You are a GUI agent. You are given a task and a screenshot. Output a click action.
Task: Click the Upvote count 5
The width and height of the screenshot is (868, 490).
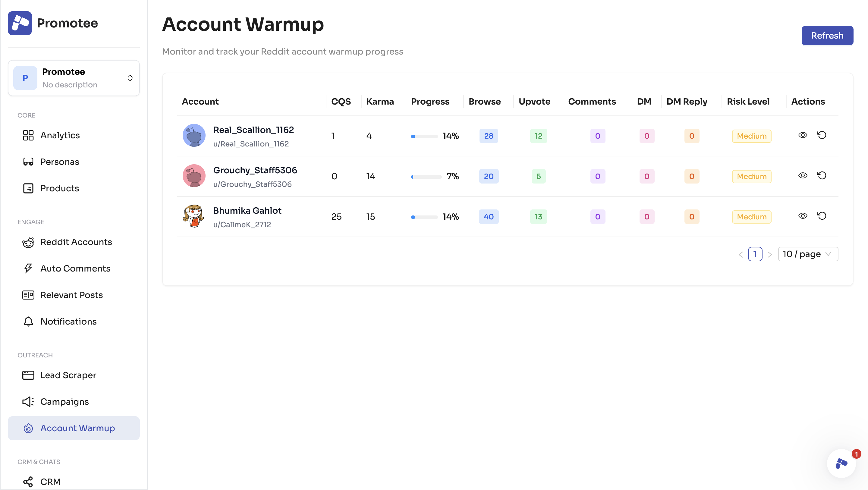pyautogui.click(x=539, y=177)
